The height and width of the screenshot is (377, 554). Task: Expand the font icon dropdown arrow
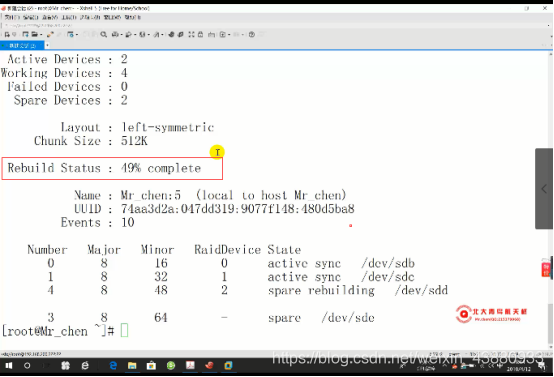click(162, 35)
